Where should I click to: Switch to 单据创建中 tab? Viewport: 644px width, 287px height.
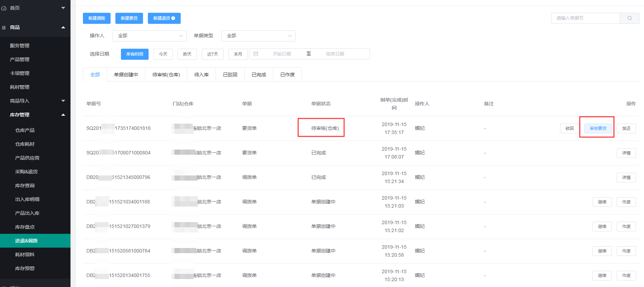click(126, 75)
